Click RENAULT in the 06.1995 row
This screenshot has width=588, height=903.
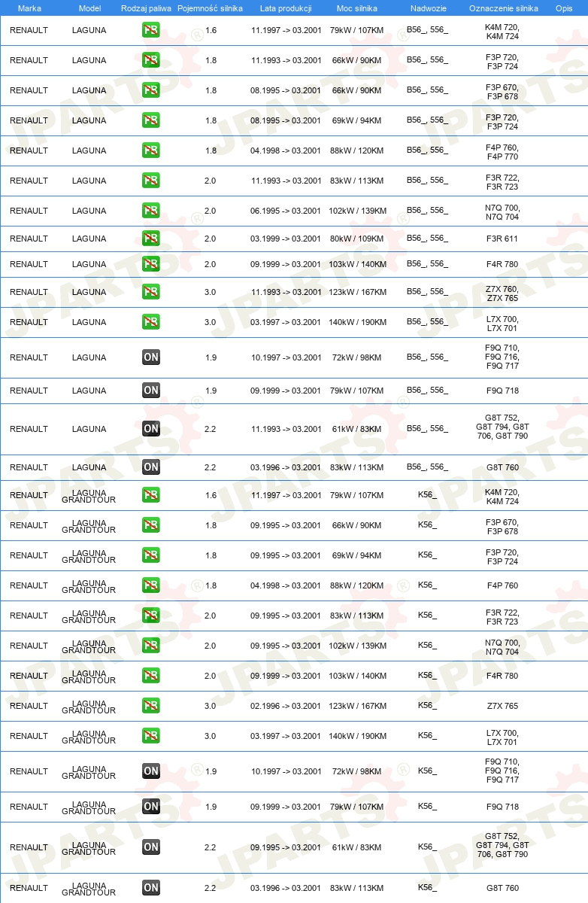29,211
